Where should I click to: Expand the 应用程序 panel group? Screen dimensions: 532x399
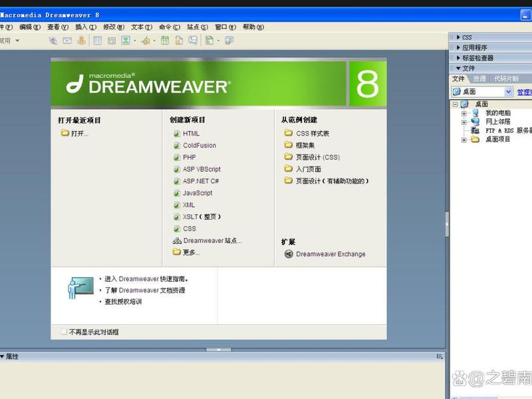click(458, 47)
